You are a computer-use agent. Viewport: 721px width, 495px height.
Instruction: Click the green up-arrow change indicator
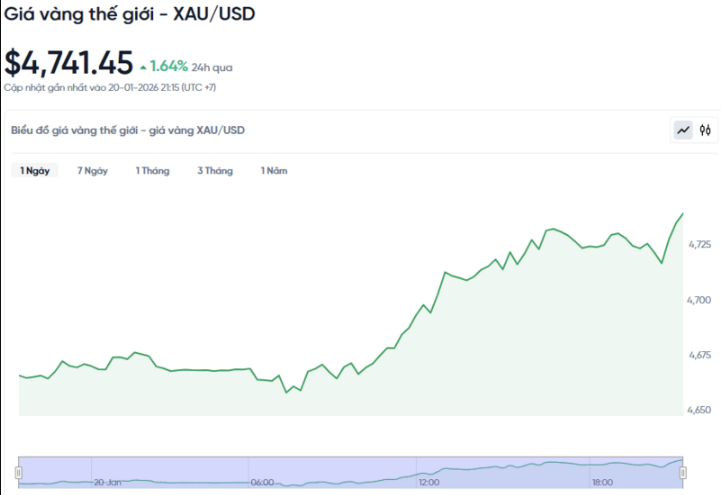pyautogui.click(x=143, y=67)
